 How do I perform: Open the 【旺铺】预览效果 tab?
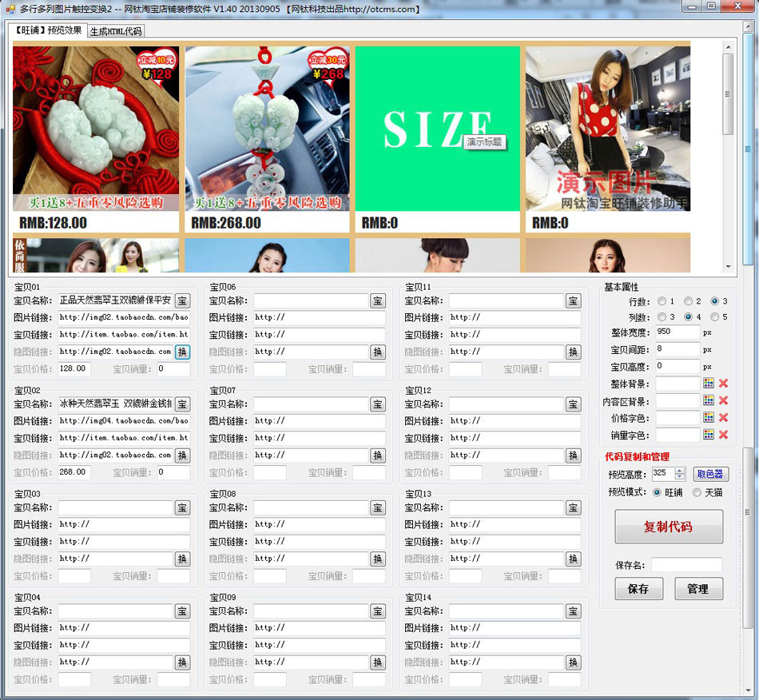coord(47,30)
